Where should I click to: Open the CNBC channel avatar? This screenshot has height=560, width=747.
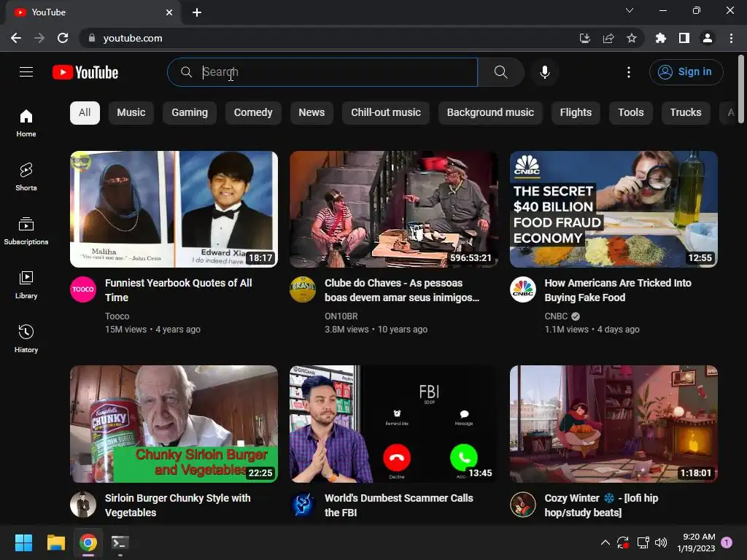click(522, 289)
